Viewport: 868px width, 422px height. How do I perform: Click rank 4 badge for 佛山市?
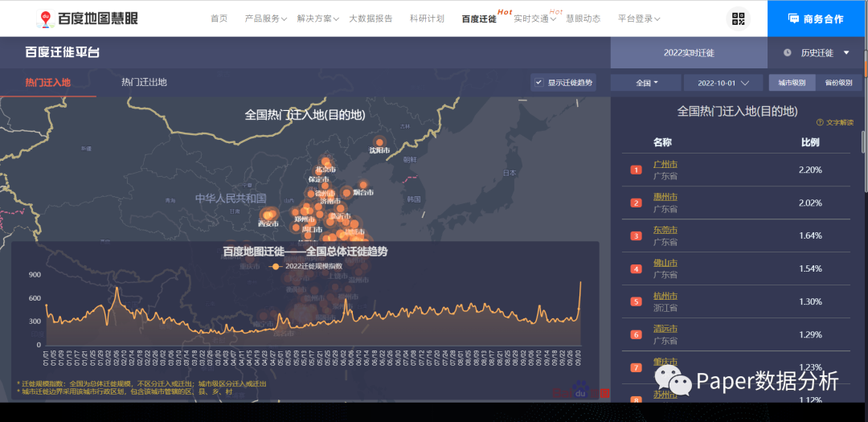pos(636,269)
